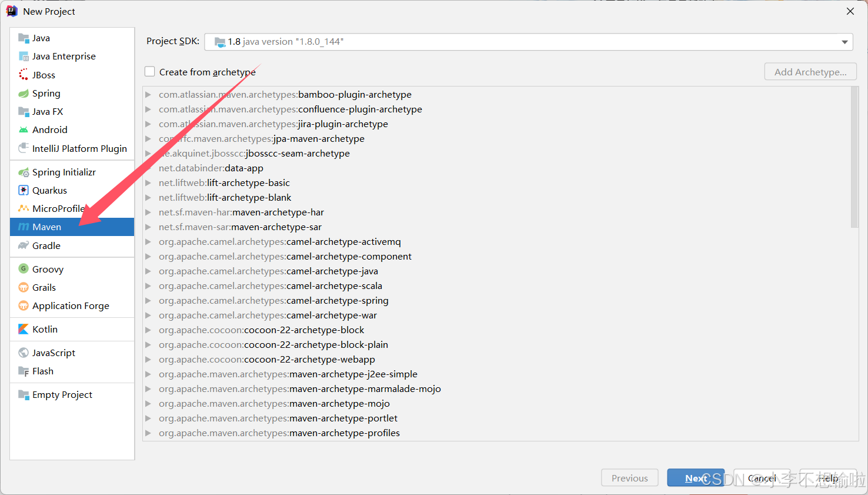
Task: Select Spring project type
Action: point(72,93)
